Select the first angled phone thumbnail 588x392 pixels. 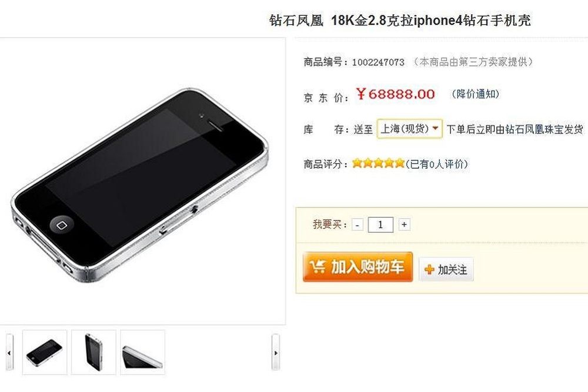click(45, 352)
